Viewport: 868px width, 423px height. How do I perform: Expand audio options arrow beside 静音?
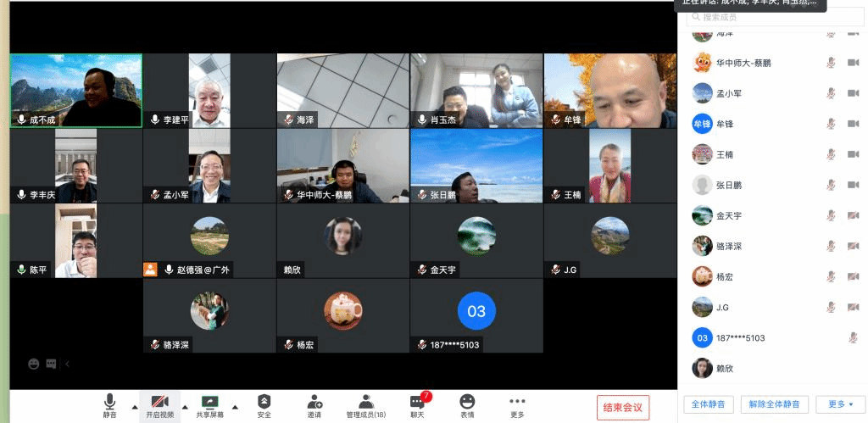[x=134, y=406]
